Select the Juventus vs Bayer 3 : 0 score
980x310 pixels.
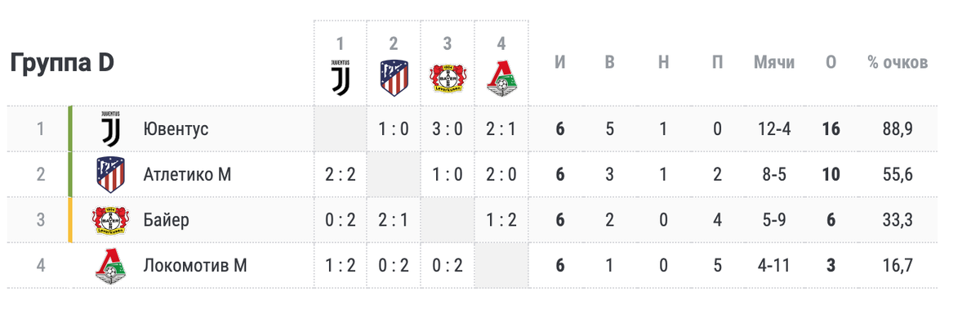447,129
